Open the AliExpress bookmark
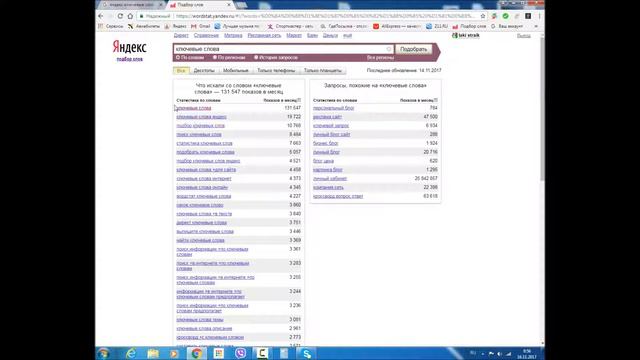 pyautogui.click(x=396, y=26)
